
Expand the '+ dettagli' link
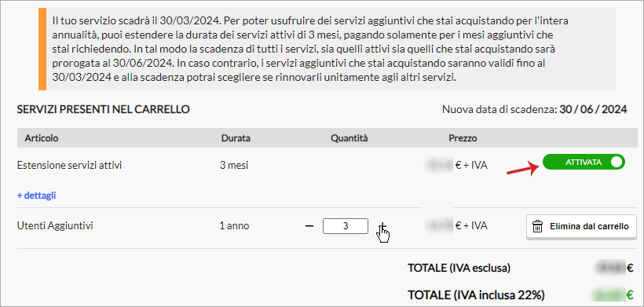pyautogui.click(x=37, y=196)
